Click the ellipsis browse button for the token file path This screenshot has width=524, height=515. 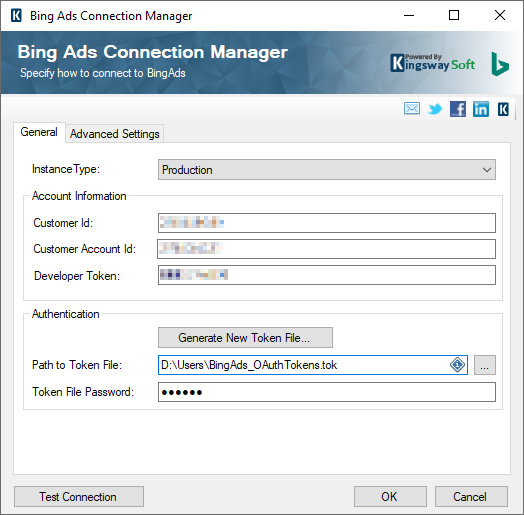(485, 365)
